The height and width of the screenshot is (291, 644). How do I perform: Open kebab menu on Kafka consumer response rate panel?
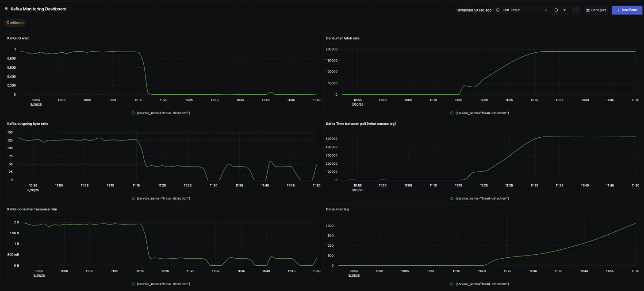tap(315, 209)
